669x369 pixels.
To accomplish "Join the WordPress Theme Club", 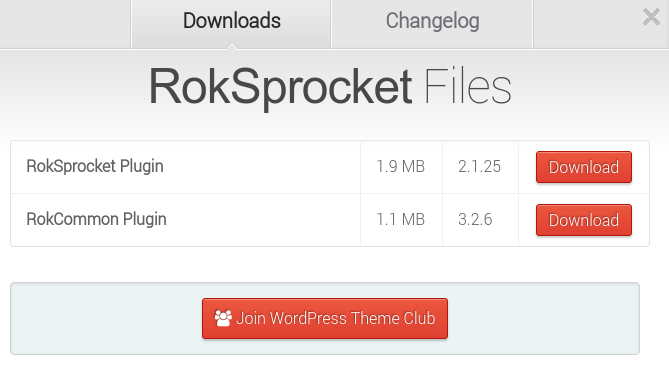I will point(325,318).
